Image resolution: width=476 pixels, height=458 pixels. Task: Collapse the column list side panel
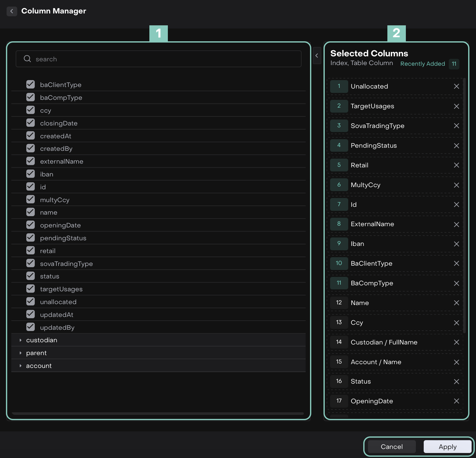pos(317,56)
